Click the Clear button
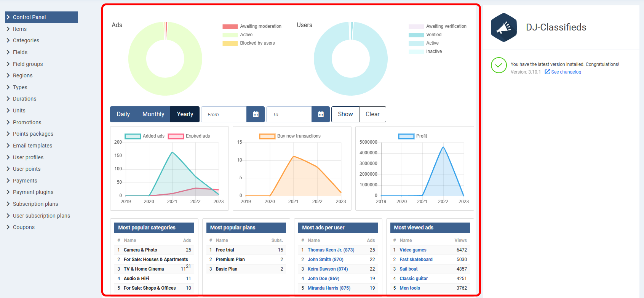 [x=372, y=114]
